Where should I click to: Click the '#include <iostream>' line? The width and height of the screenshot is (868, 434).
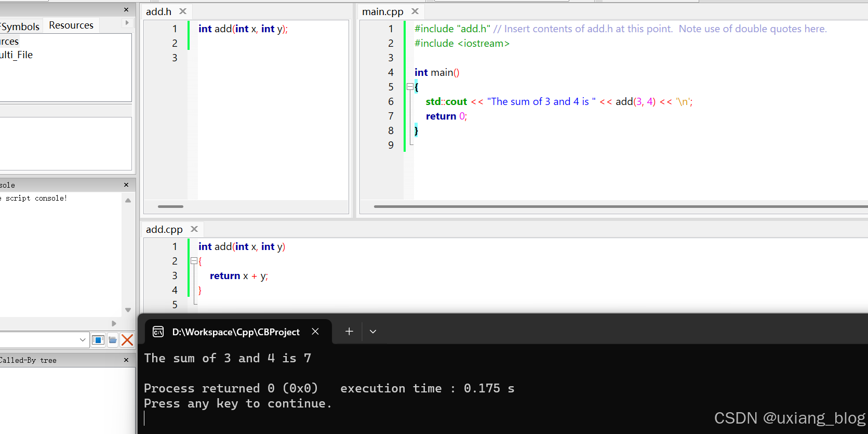pyautogui.click(x=462, y=43)
